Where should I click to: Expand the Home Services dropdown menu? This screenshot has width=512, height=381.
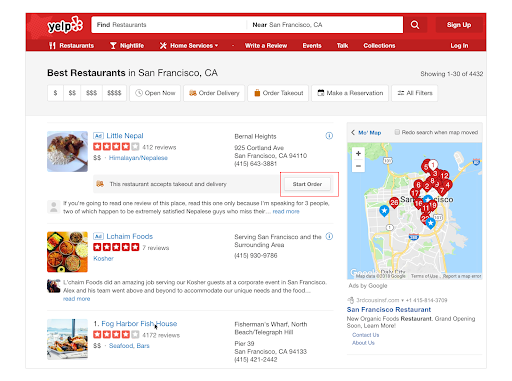[x=189, y=46]
